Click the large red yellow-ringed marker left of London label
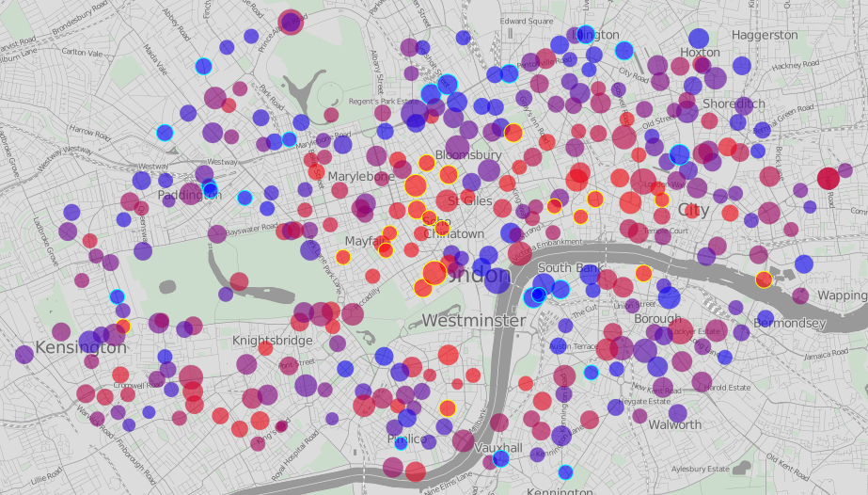The height and width of the screenshot is (495, 868). pyautogui.click(x=434, y=273)
